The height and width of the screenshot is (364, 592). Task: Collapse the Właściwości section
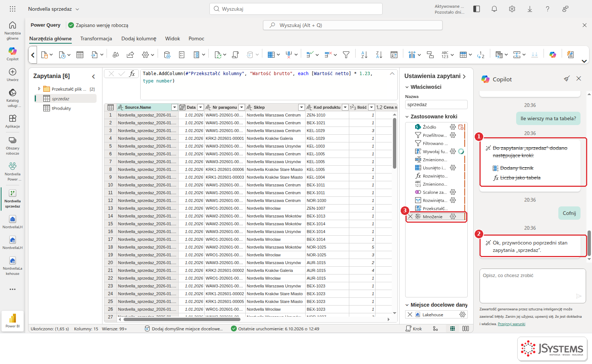pyautogui.click(x=407, y=87)
